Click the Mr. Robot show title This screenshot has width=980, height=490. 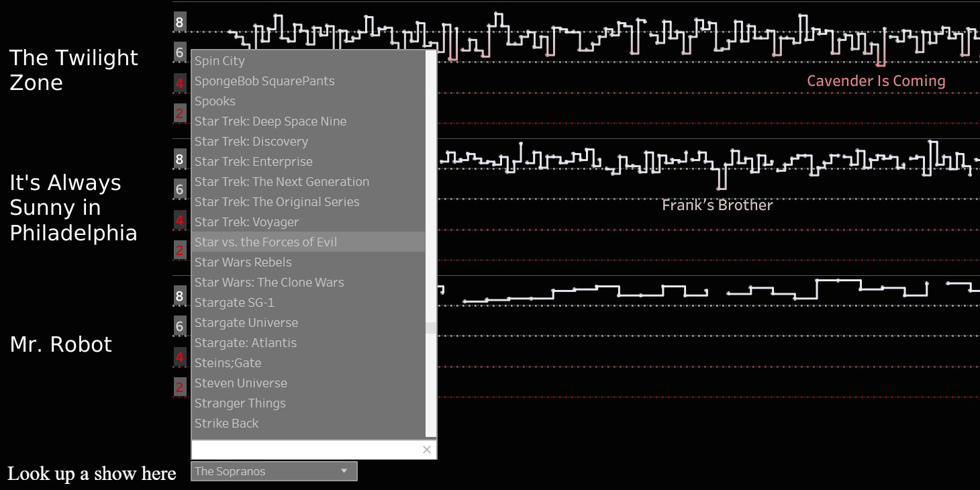pos(61,344)
